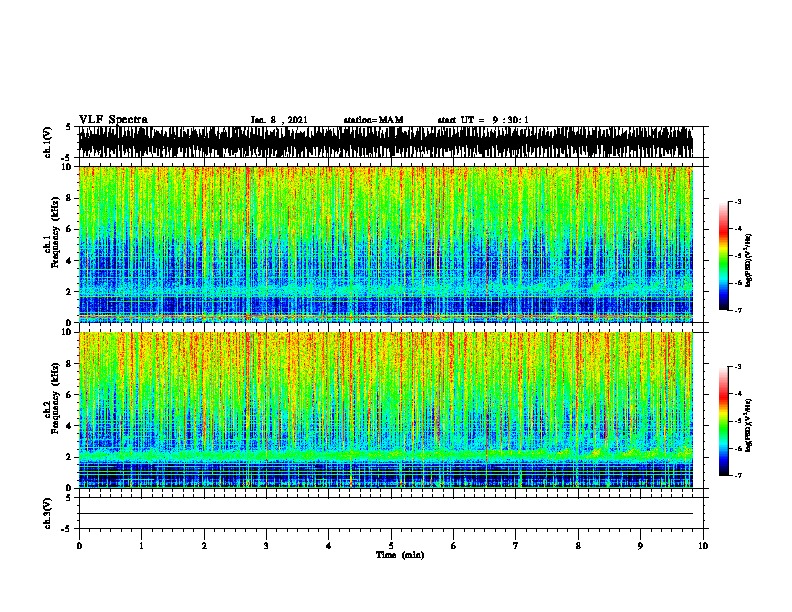Click the ch.2 spectrogram color bar
This screenshot has width=792, height=612.
(724, 421)
